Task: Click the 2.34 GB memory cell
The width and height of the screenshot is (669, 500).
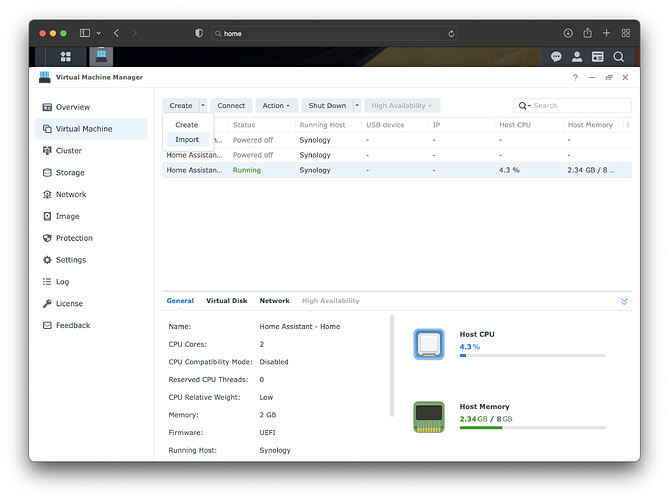Action: tap(591, 170)
